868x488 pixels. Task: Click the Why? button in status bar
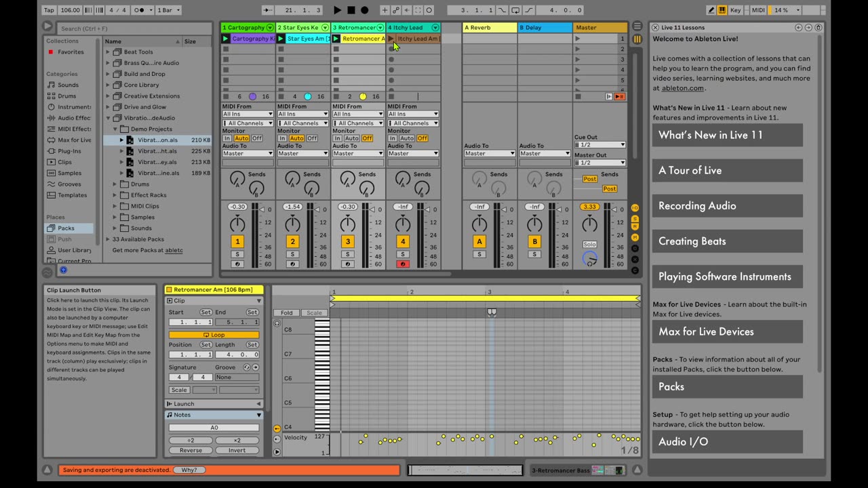tap(189, 470)
